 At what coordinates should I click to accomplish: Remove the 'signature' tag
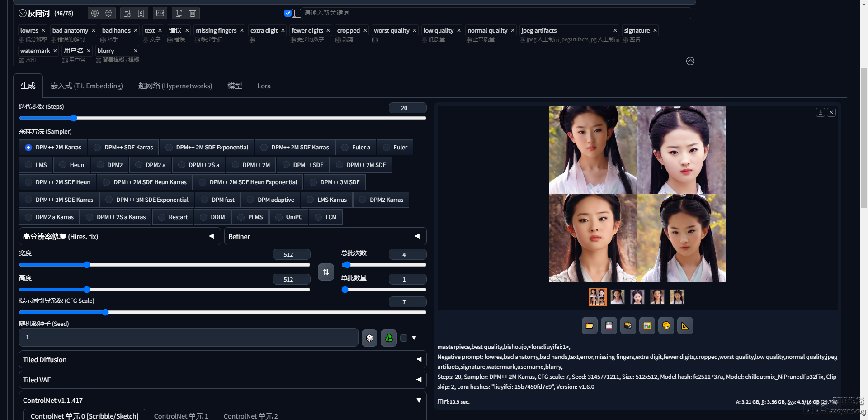click(655, 30)
